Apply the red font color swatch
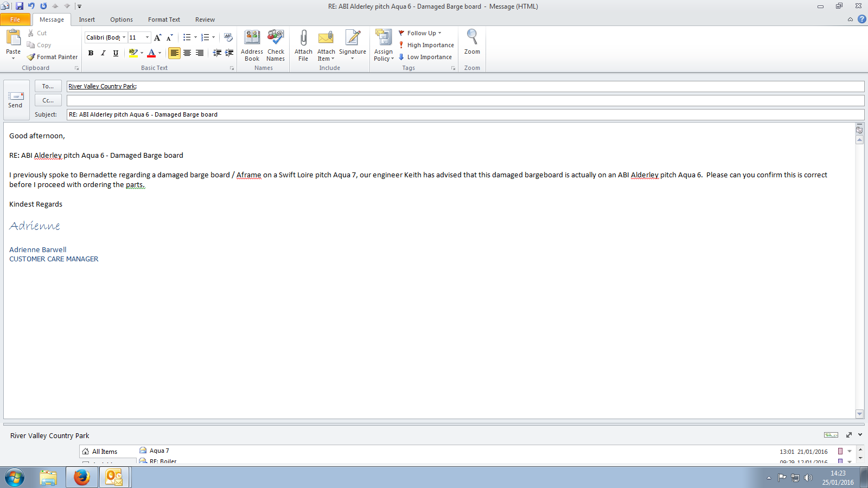Image resolution: width=868 pixels, height=488 pixels. click(151, 53)
